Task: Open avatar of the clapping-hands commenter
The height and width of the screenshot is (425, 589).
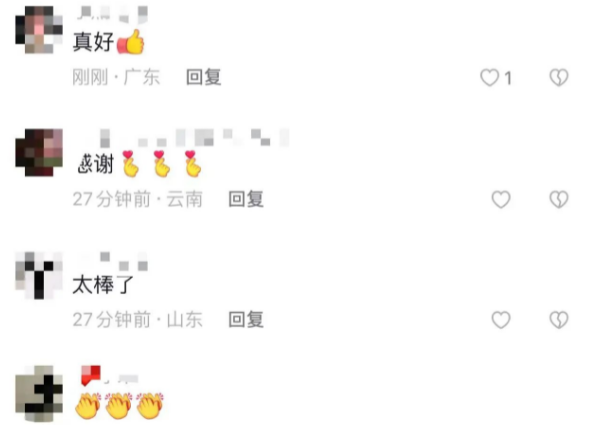Action: (39, 393)
